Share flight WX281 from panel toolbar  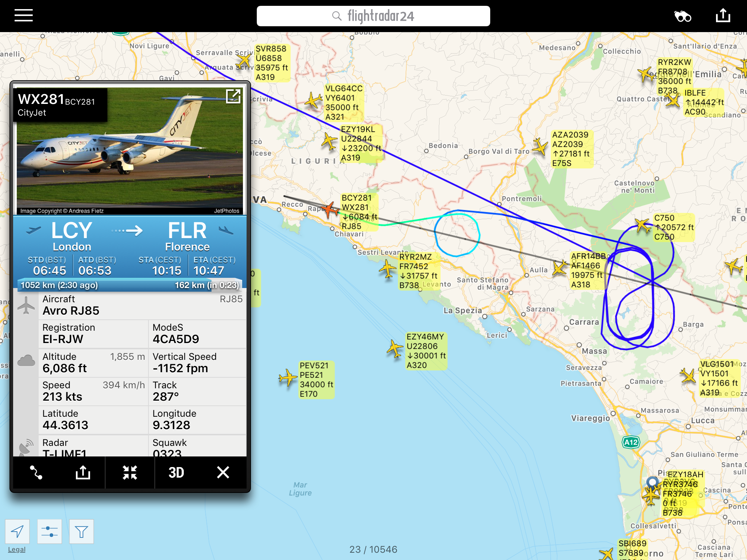click(83, 472)
